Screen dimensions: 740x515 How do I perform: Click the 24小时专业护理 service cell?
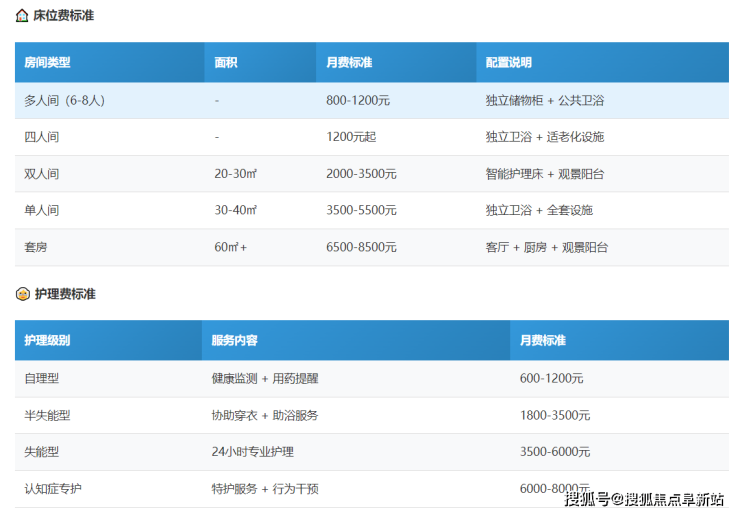pos(253,452)
